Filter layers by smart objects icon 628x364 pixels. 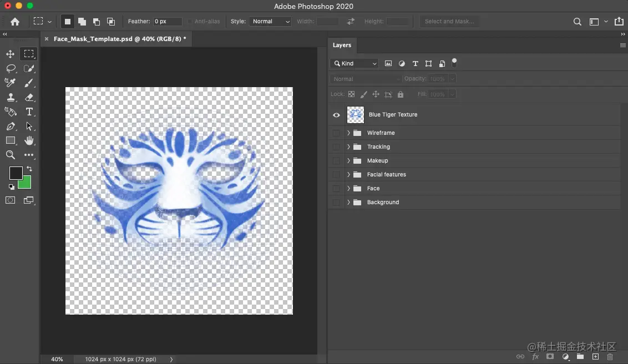pyautogui.click(x=442, y=63)
